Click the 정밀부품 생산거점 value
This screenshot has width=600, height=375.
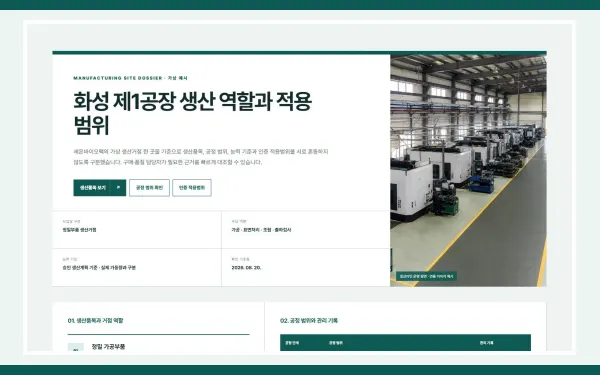79,230
